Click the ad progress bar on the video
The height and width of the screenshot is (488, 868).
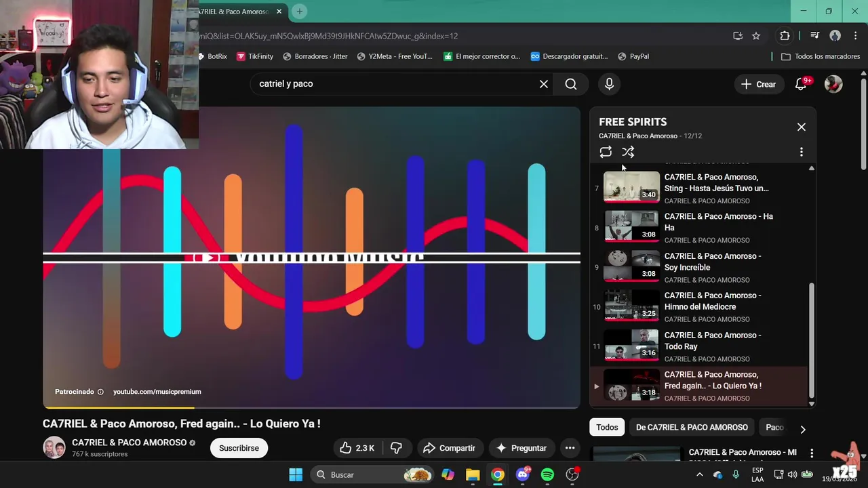click(x=311, y=407)
